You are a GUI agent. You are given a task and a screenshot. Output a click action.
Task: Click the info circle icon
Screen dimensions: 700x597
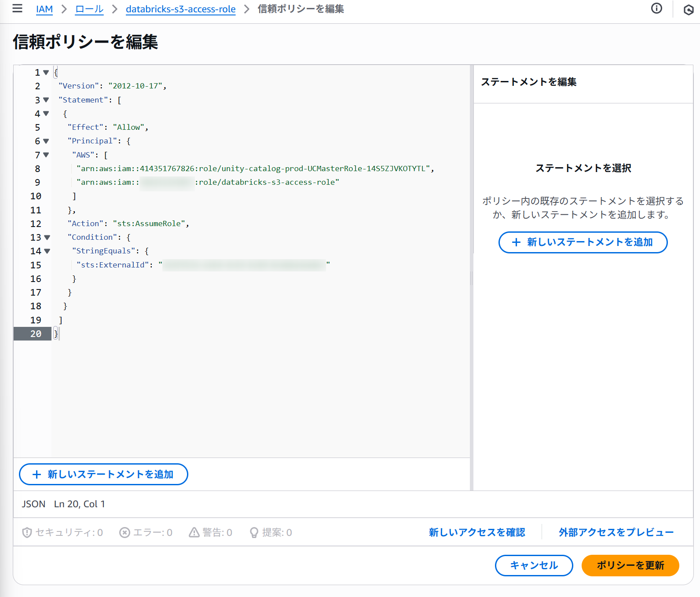tap(656, 8)
